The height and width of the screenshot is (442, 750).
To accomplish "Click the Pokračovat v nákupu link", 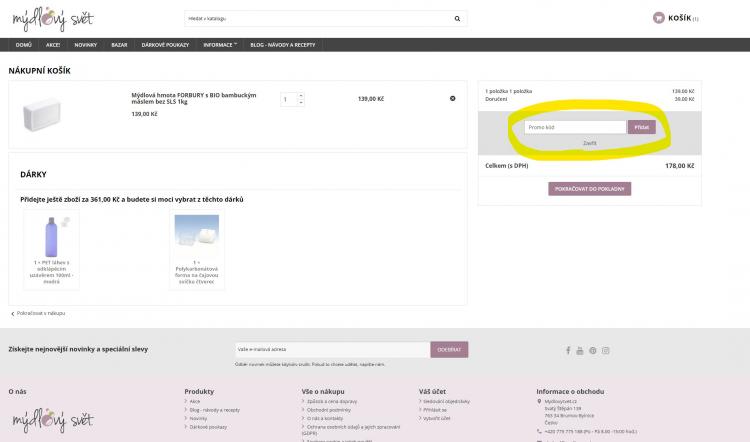I will point(40,313).
